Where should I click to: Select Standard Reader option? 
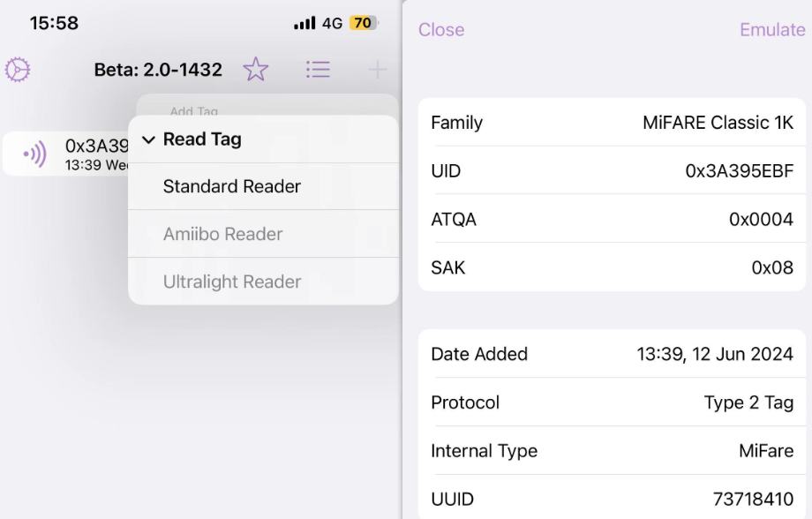[232, 186]
